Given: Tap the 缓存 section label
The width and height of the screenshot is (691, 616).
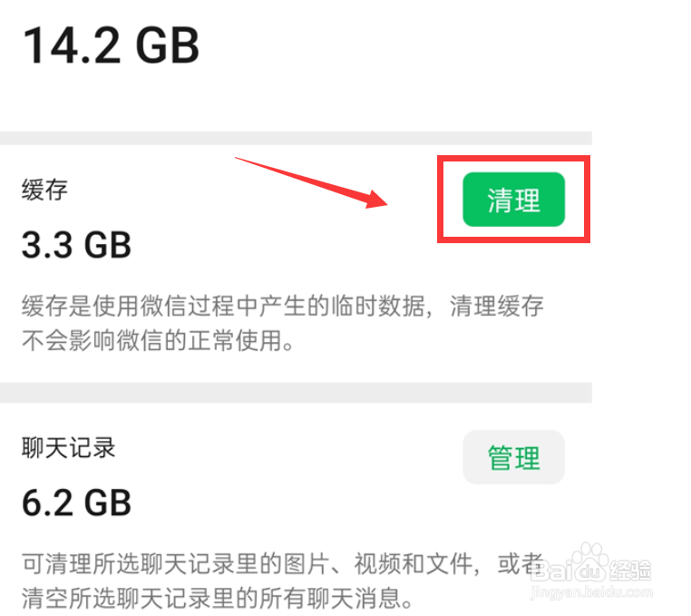Looking at the screenshot, I should click(44, 190).
